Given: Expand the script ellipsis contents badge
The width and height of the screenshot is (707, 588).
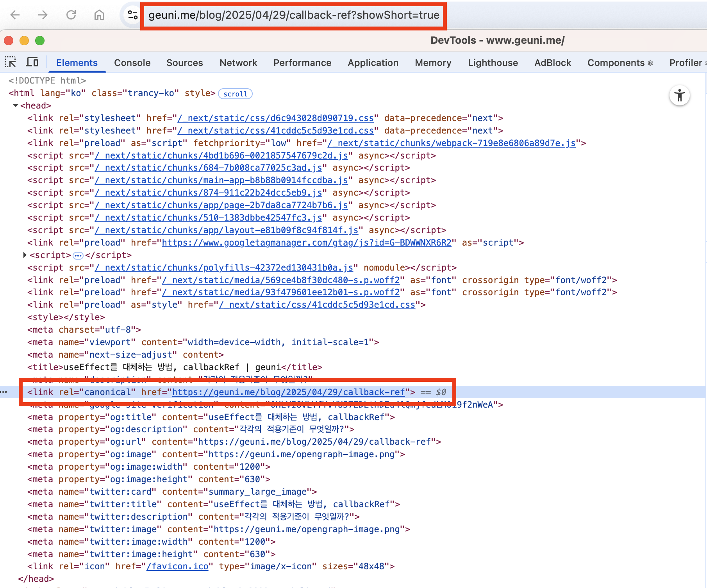Looking at the screenshot, I should tap(78, 255).
